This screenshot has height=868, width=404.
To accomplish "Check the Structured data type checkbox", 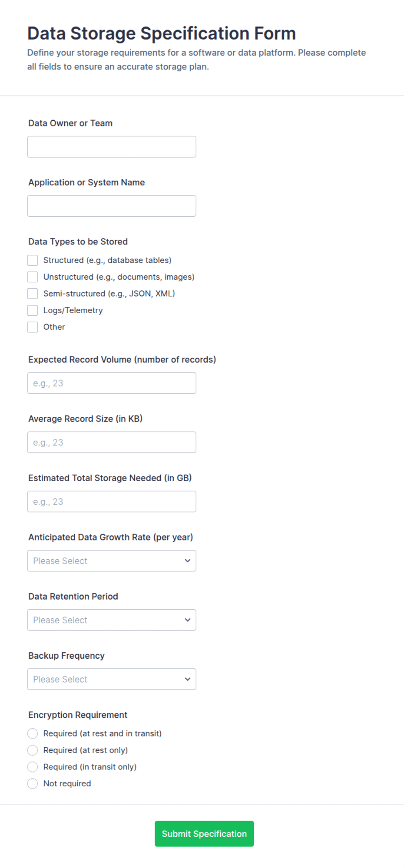I will (33, 260).
